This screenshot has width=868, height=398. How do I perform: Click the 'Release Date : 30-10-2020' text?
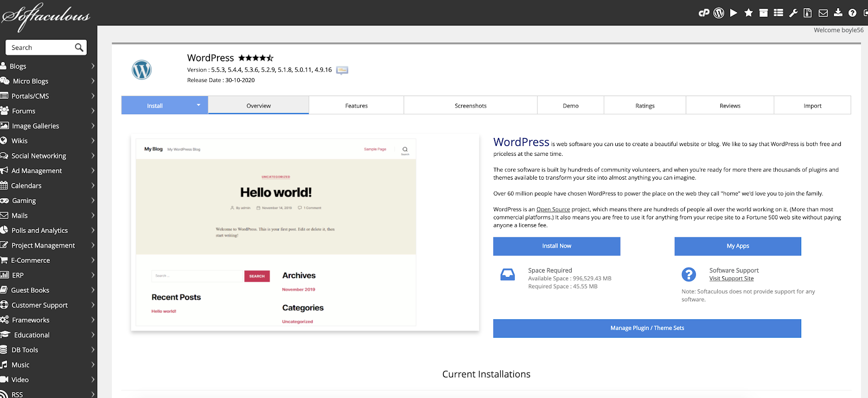221,80
